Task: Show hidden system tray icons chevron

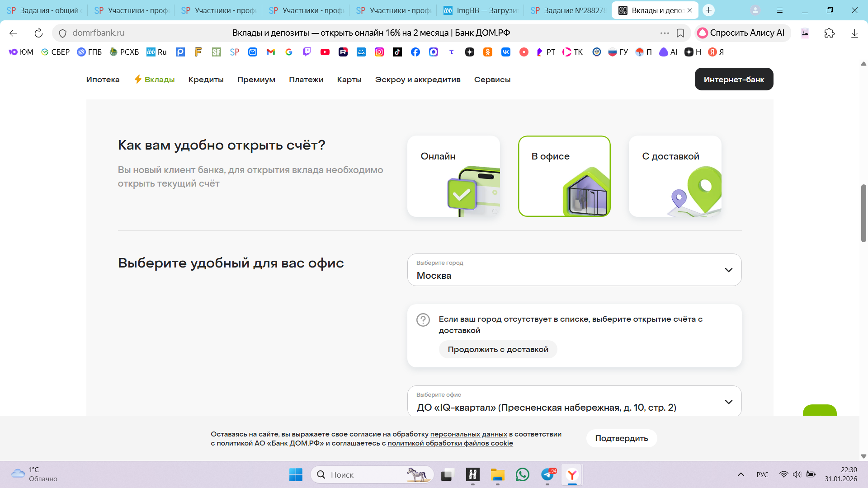Action: (x=741, y=474)
